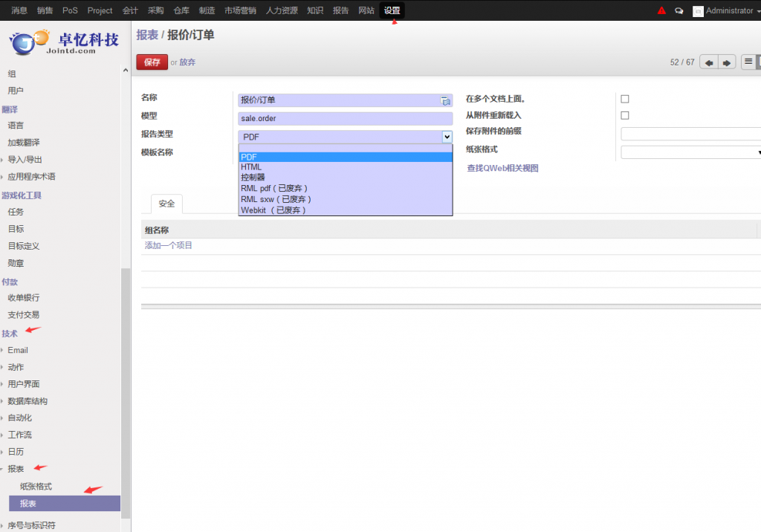Click translate icon in 名称 field

point(445,100)
